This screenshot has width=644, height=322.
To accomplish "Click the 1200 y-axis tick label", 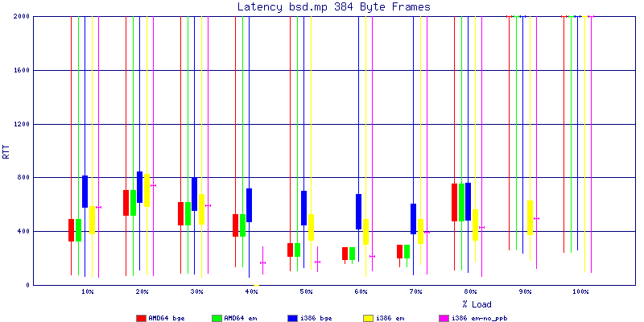I will click(x=22, y=124).
